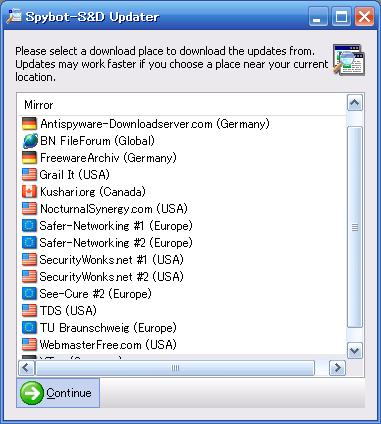Click the vertical scrollbar down arrow

coord(355,351)
